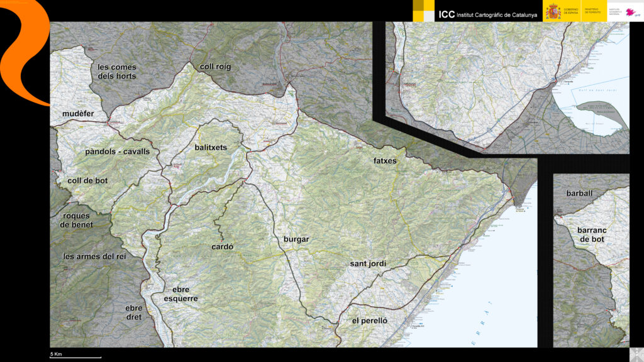Click the small thumbnail in bottom-right corner
Screen dimensions: 644x362
[x=636, y=354]
